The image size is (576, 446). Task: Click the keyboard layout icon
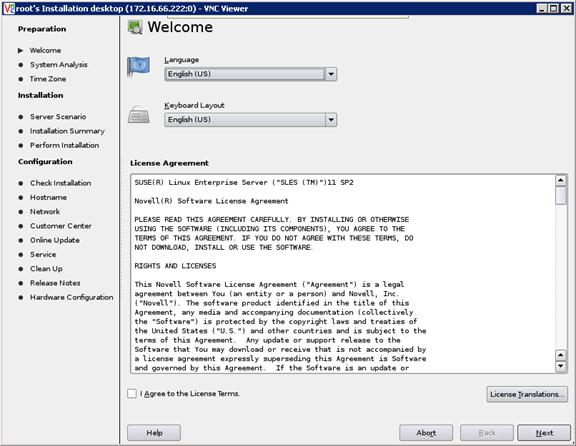[x=138, y=114]
